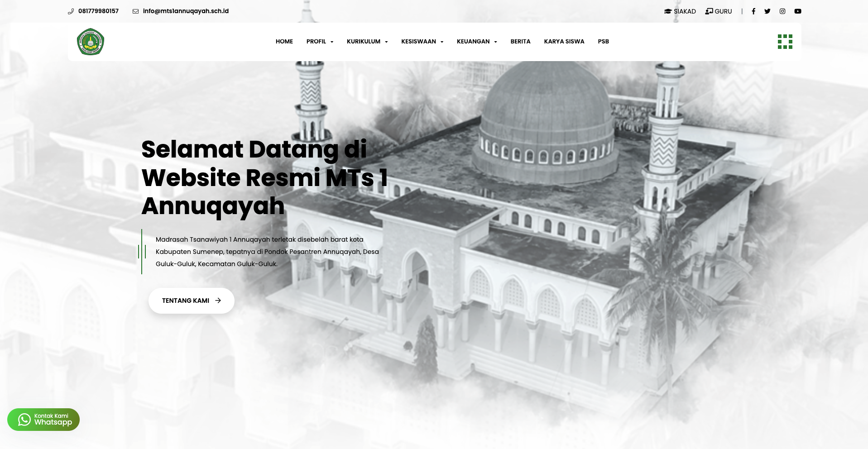Expand the KEUANGAN dropdown menu
868x449 pixels.
[x=477, y=42]
